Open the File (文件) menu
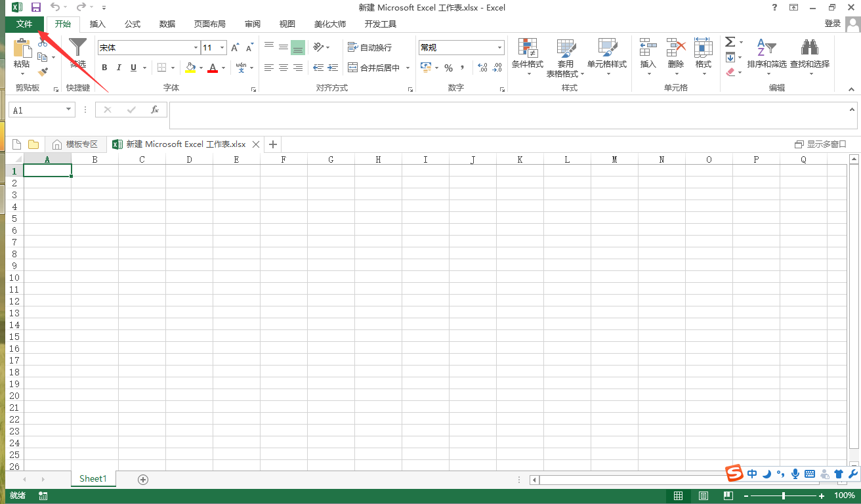The height and width of the screenshot is (504, 861). [x=24, y=24]
